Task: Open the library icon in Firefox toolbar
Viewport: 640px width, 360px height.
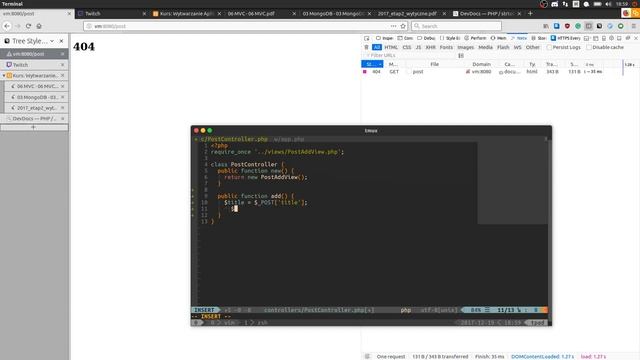Action: [x=546, y=26]
